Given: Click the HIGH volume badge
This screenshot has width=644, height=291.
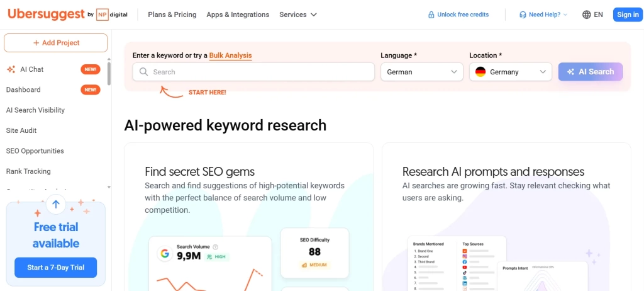Looking at the screenshot, I should coord(216,257).
